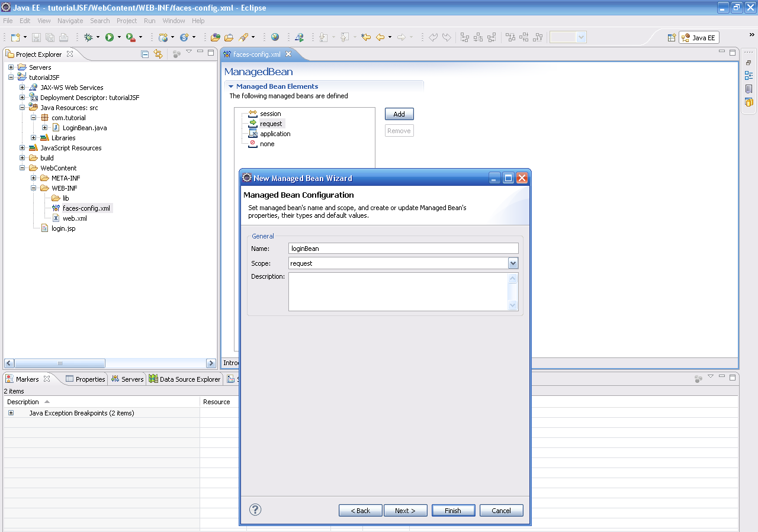Click the Add managed bean button

[x=399, y=114]
